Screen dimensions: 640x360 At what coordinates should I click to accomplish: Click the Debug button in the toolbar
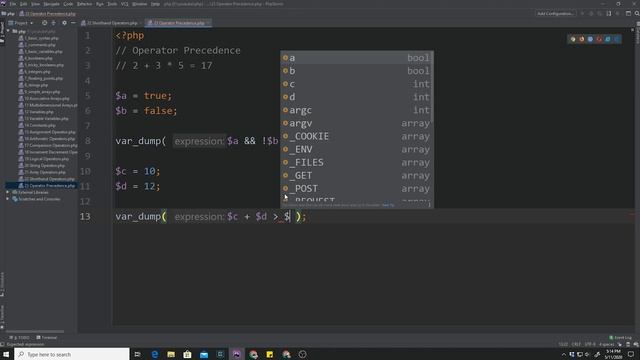pyautogui.click(x=591, y=13)
